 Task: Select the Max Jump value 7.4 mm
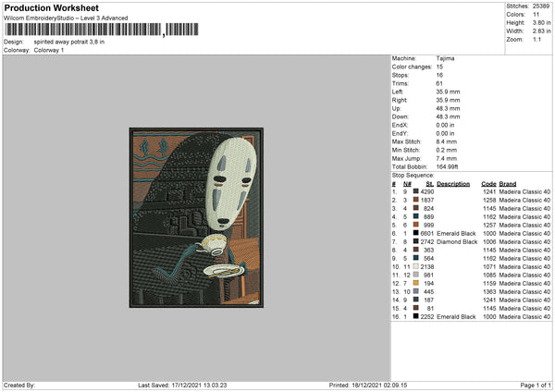point(447,158)
